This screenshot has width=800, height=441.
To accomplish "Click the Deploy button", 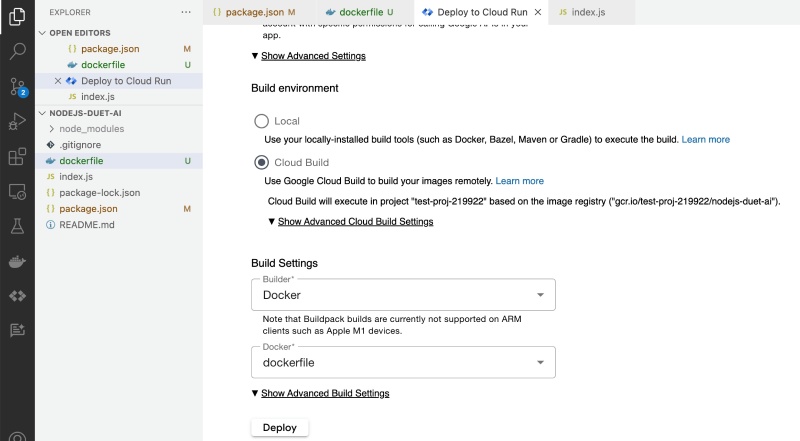I will point(280,428).
